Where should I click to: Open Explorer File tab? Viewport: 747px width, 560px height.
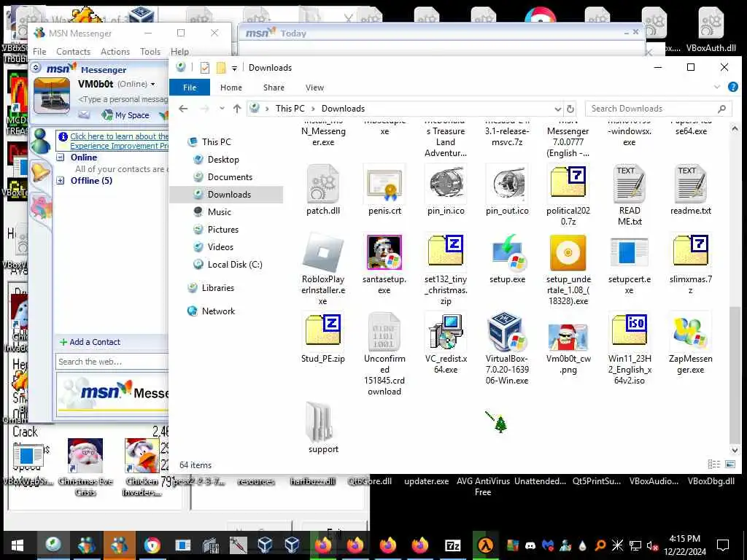click(x=190, y=87)
